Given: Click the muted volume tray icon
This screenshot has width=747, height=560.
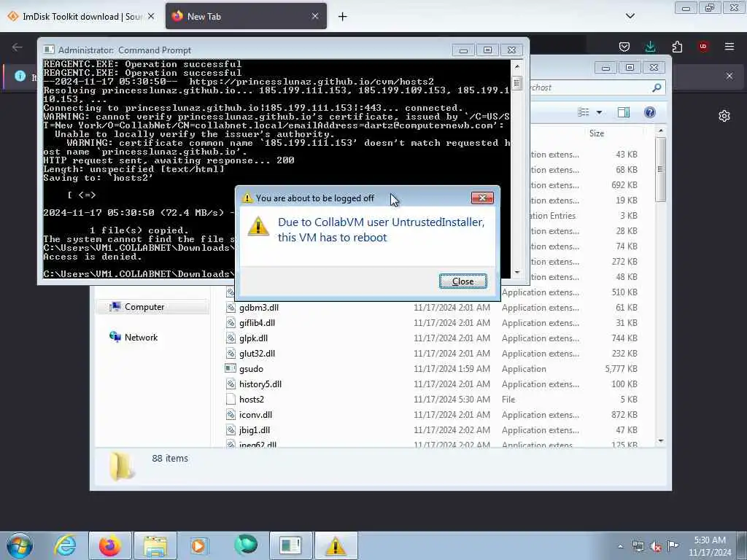Looking at the screenshot, I should (656, 546).
